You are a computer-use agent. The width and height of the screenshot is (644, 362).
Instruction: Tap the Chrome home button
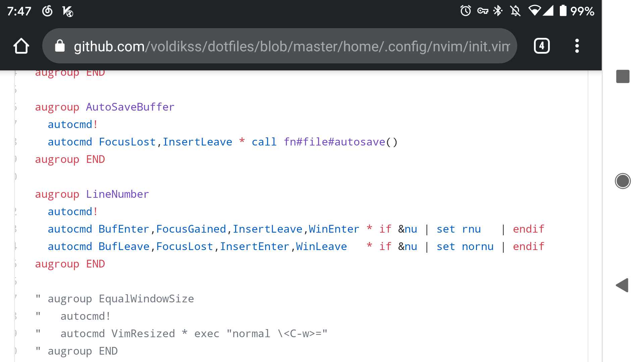[x=21, y=46]
